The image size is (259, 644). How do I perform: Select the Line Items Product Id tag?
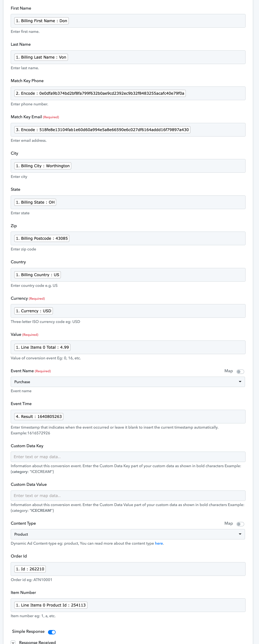point(51,605)
